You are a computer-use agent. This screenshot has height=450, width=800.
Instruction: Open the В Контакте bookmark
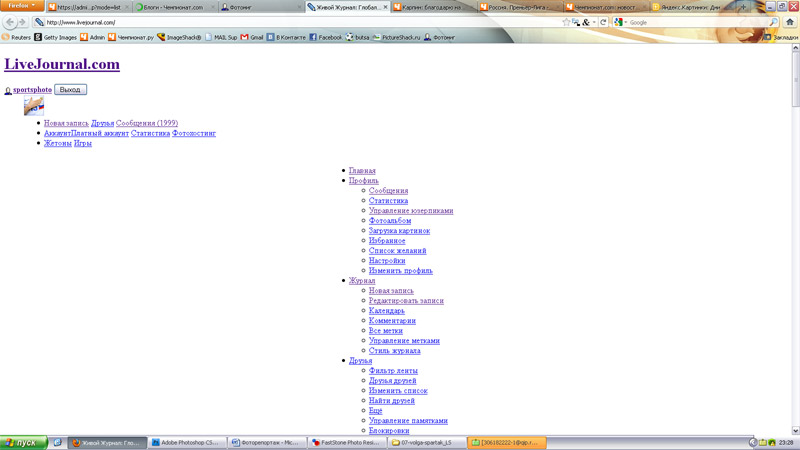[x=286, y=37]
